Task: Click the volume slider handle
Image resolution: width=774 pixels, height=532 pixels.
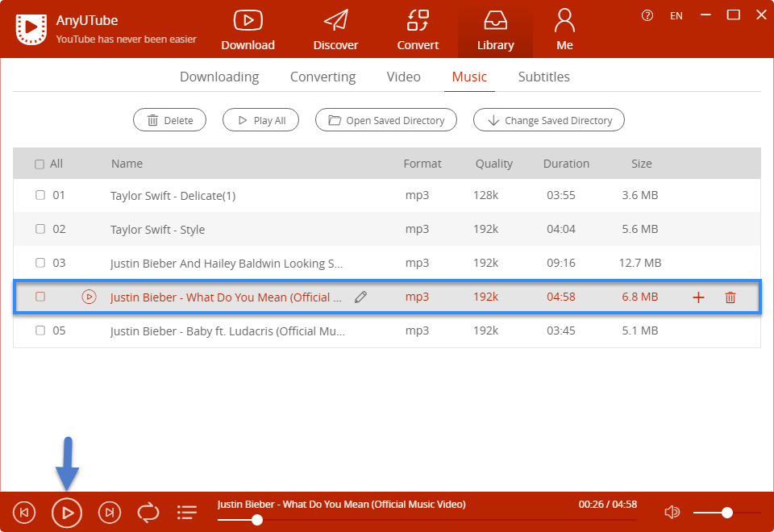Action: coord(726,513)
